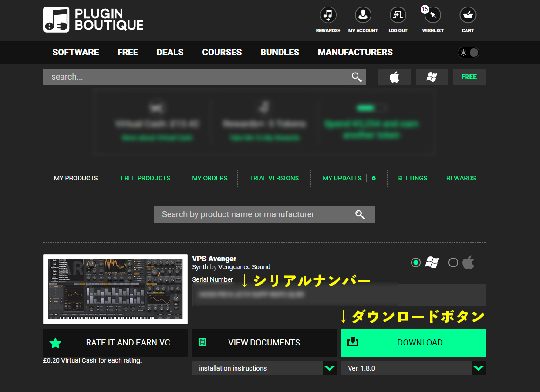Open the Vengeance Sound manufacturer link

click(x=244, y=267)
